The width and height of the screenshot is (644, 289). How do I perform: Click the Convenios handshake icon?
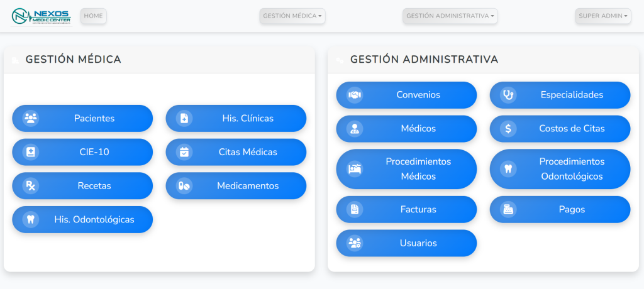355,95
